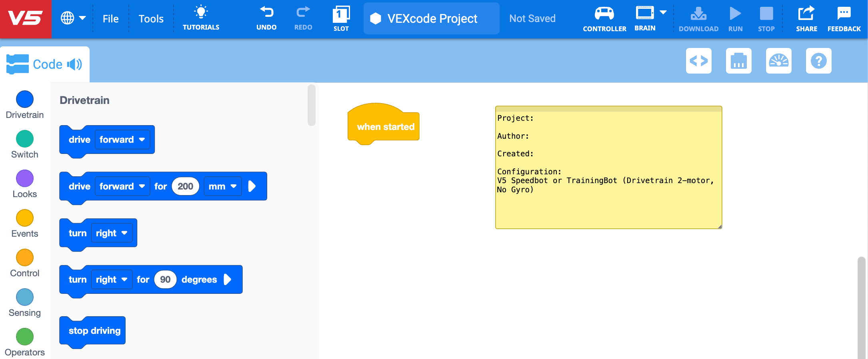Select the purple Looks category circle
The height and width of the screenshot is (359, 868).
click(x=25, y=178)
